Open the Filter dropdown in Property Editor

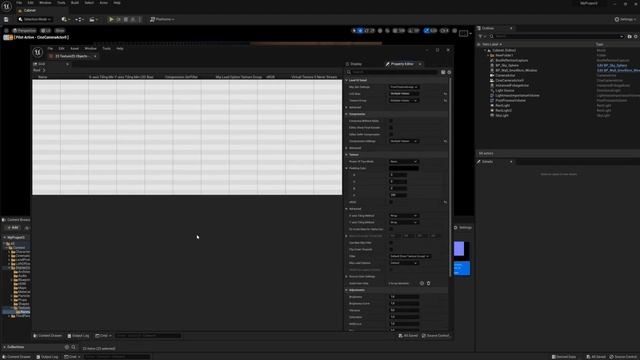410,256
